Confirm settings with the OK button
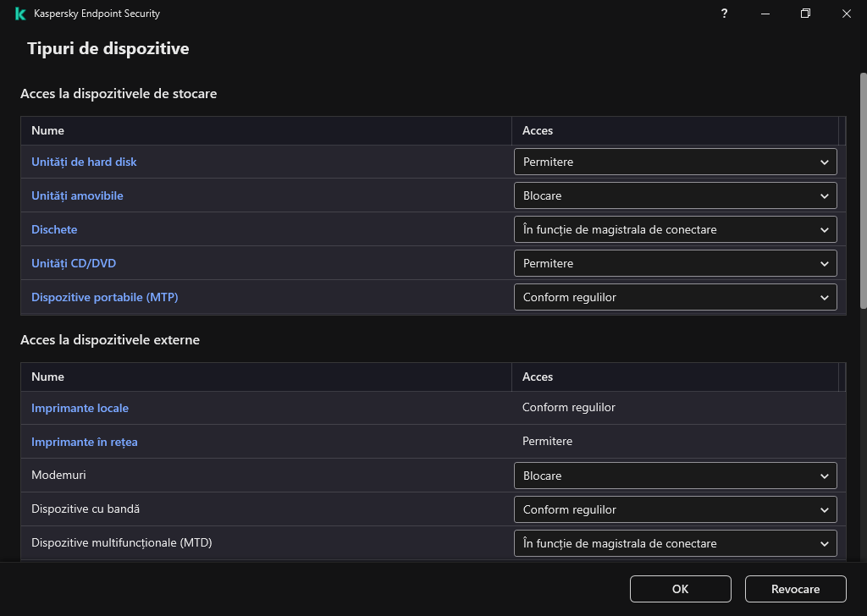The width and height of the screenshot is (867, 616). [680, 589]
